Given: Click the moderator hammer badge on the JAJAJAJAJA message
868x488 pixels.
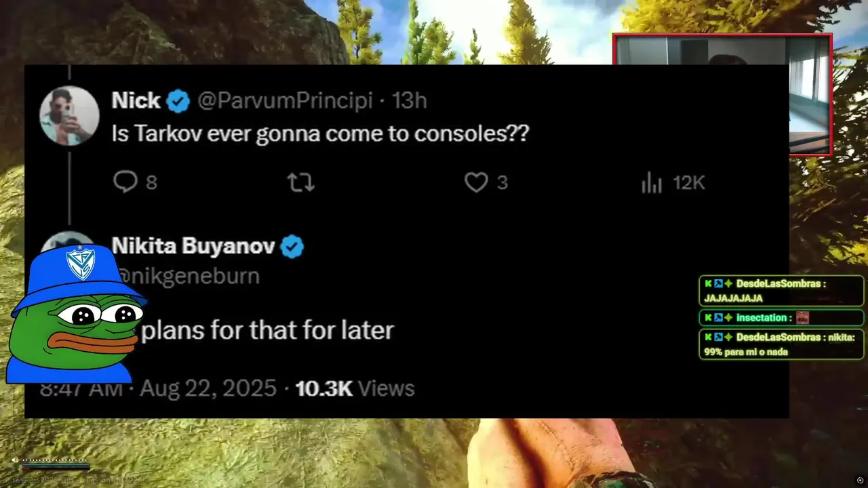Looking at the screenshot, I should tap(718, 283).
